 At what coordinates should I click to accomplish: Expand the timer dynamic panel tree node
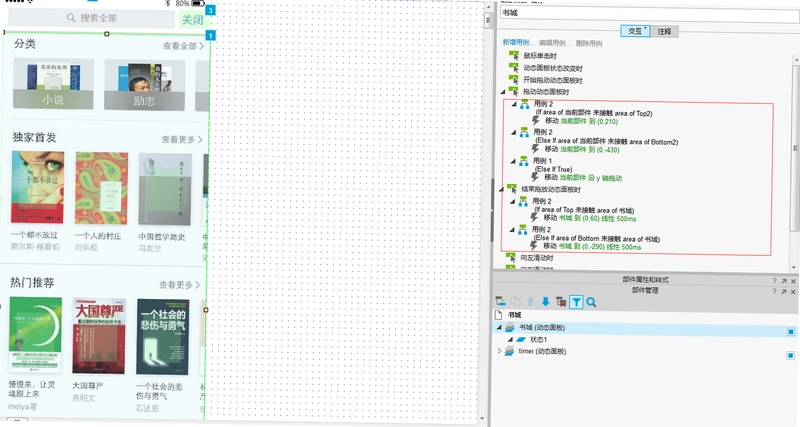point(499,351)
